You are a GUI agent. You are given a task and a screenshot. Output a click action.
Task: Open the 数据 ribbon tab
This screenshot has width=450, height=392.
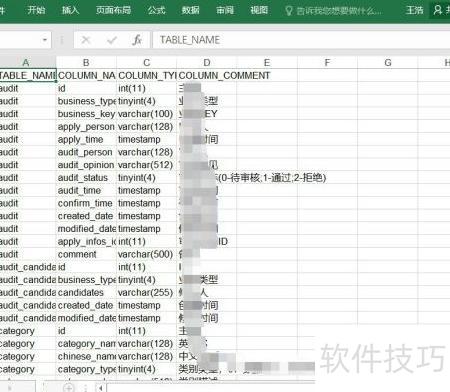tap(191, 10)
